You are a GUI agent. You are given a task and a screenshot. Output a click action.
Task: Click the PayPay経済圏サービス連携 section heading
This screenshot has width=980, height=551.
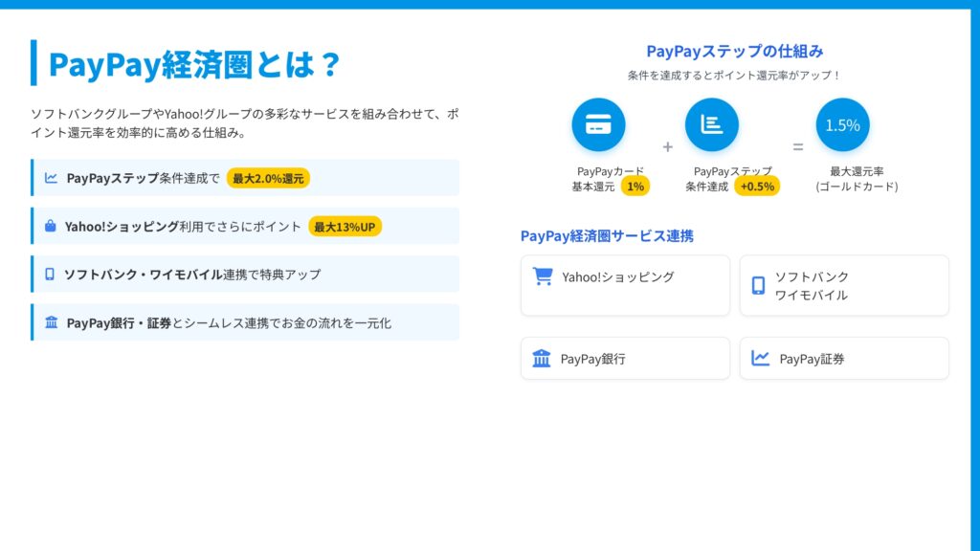pos(607,235)
